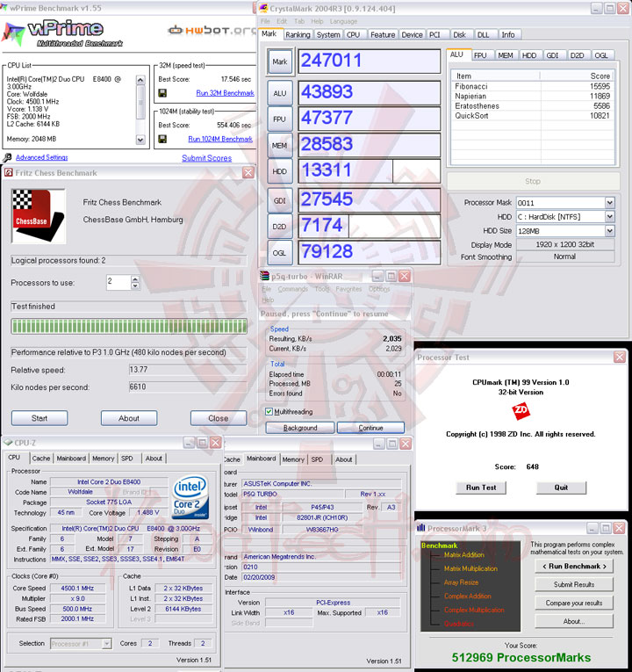The height and width of the screenshot is (672, 632).
Task: Switch to the Cache tab in CPU-Z
Action: (41, 459)
